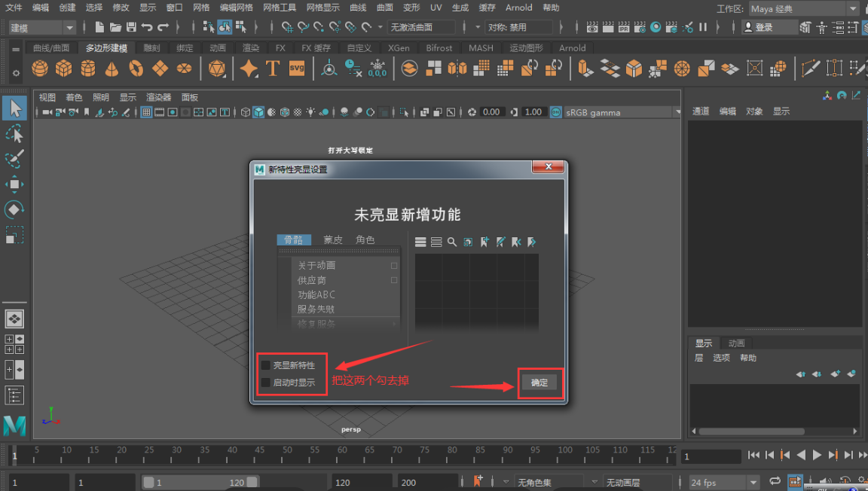The height and width of the screenshot is (491, 868).
Task: Open the Maya 经典 workspace dropdown
Action: [804, 8]
